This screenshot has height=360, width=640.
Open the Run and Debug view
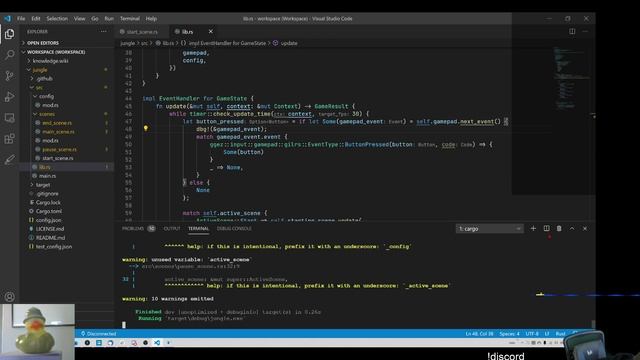coord(9,97)
